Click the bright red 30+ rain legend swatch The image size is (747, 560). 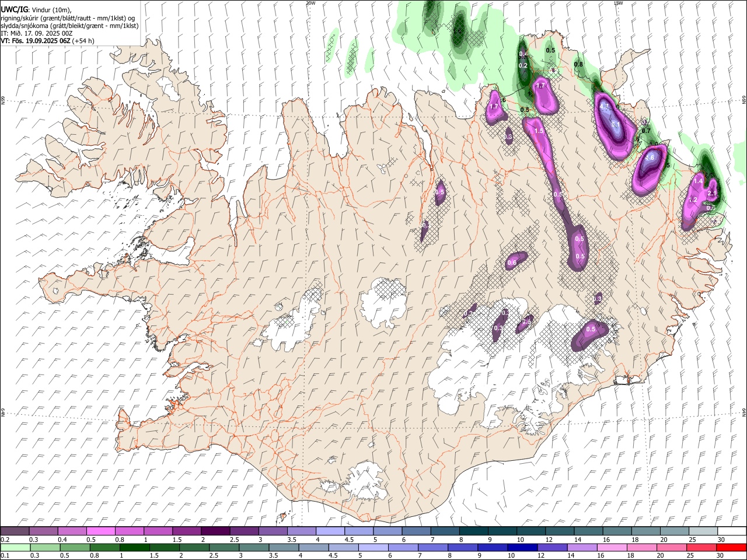(x=731, y=548)
